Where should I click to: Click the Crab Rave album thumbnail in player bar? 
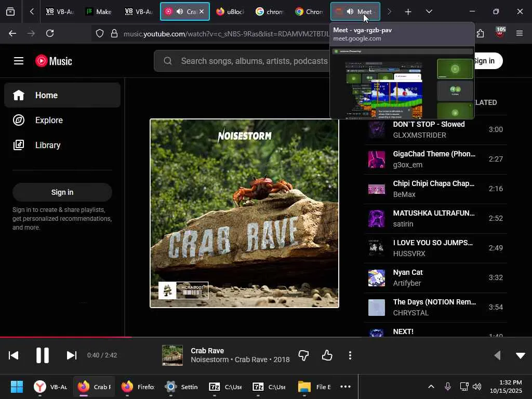coord(172,355)
